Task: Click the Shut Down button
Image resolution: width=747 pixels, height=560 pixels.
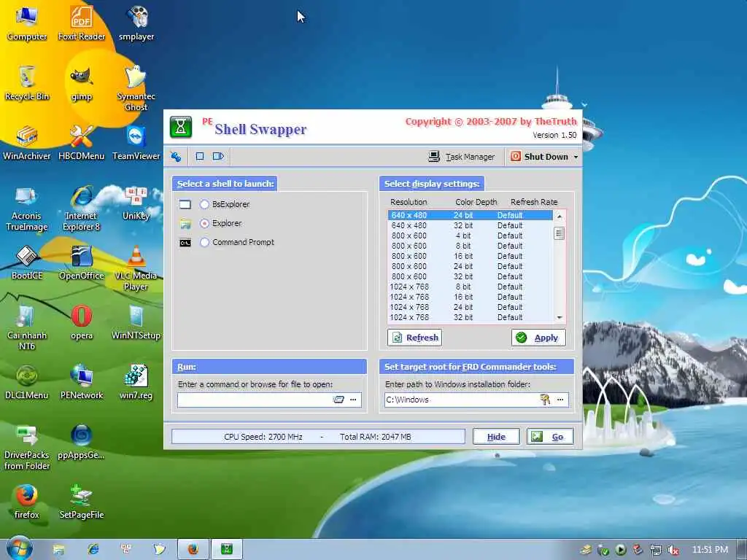Action: click(x=539, y=157)
